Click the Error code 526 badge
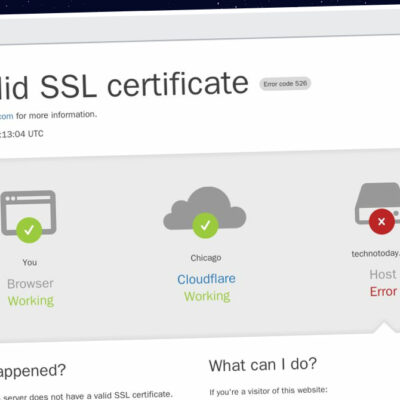 285,84
